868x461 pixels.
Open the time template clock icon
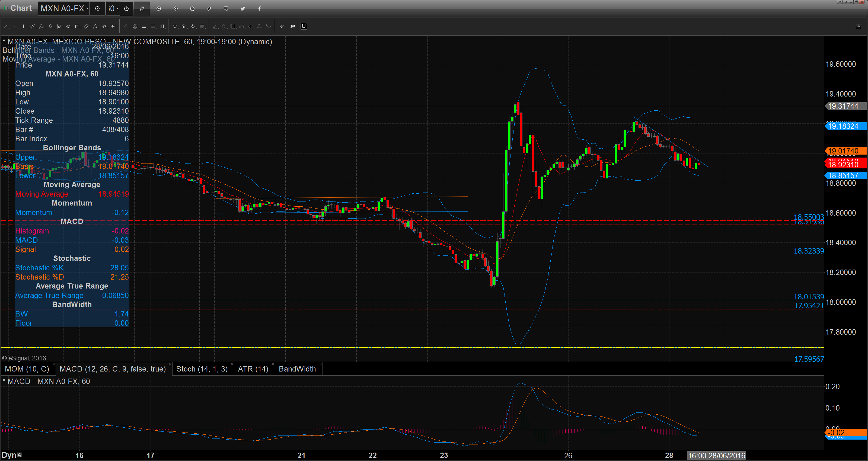pyautogui.click(x=126, y=9)
